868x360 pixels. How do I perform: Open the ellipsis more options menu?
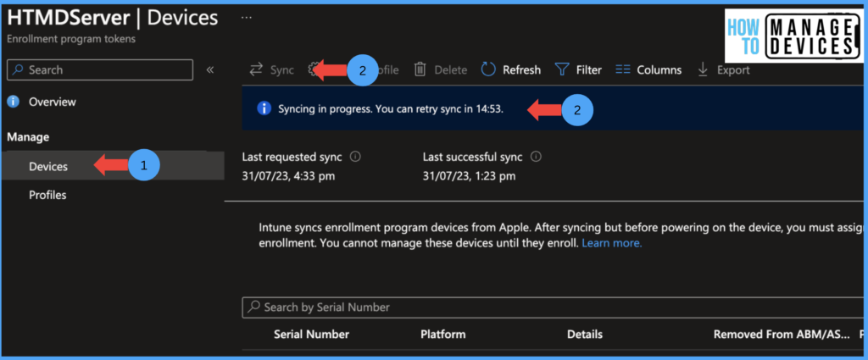point(247,18)
